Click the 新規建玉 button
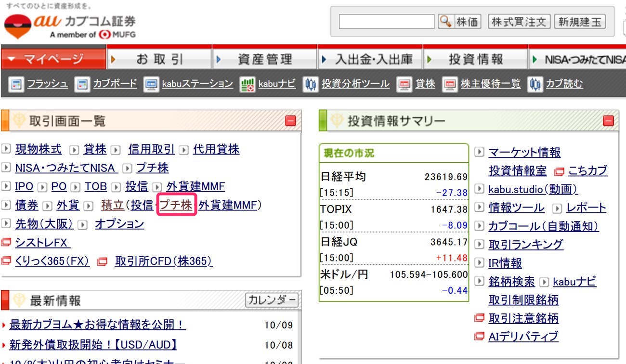Image resolution: width=626 pixels, height=364 pixels. click(580, 22)
